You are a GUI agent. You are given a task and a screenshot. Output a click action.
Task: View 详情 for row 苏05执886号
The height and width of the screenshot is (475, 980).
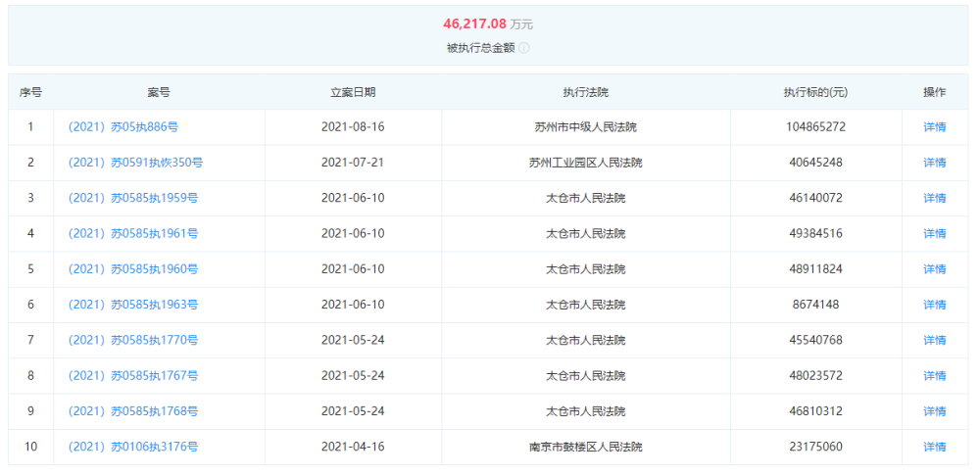pyautogui.click(x=934, y=127)
